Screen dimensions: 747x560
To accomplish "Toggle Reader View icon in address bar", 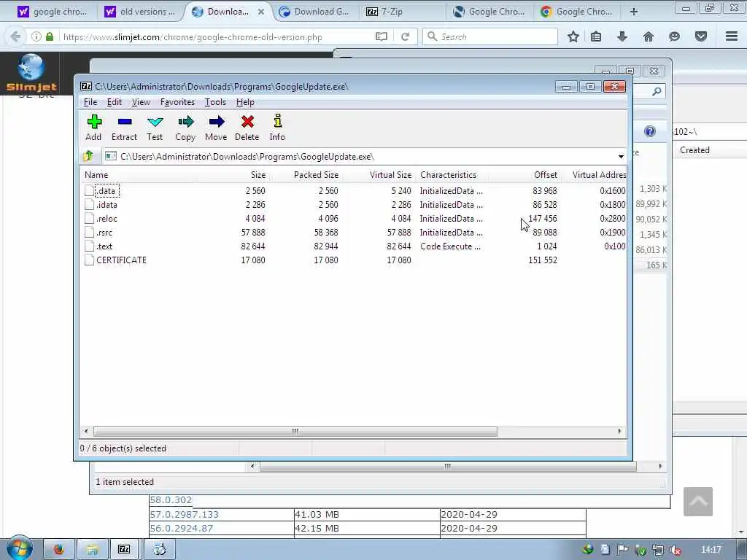I will pyautogui.click(x=381, y=36).
